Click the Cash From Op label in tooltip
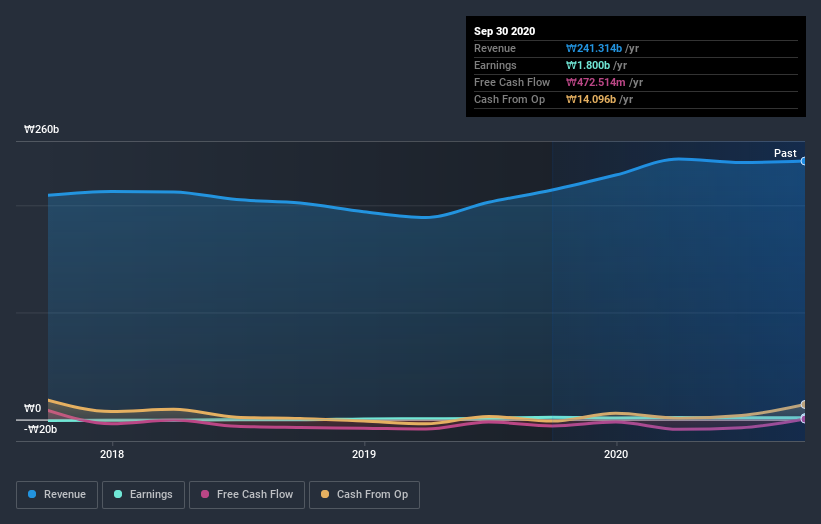 [x=509, y=99]
